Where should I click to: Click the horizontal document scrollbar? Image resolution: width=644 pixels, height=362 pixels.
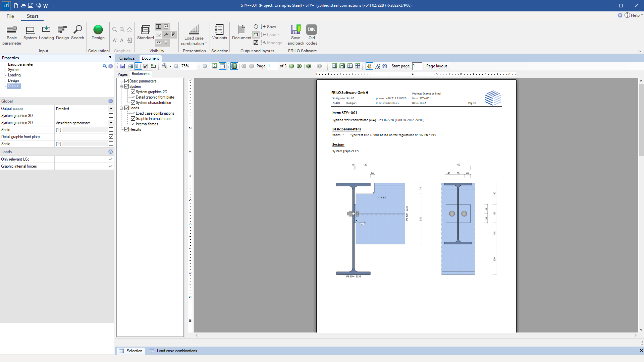coord(416,335)
